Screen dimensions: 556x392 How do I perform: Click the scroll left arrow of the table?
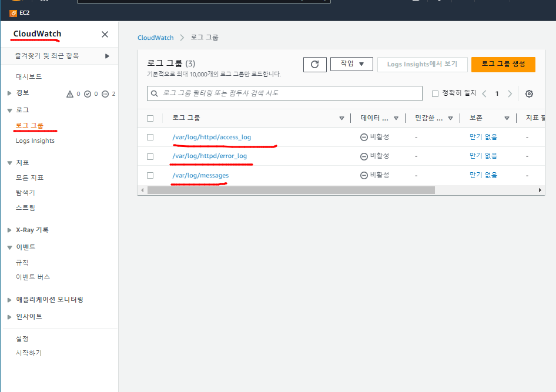pyautogui.click(x=143, y=190)
